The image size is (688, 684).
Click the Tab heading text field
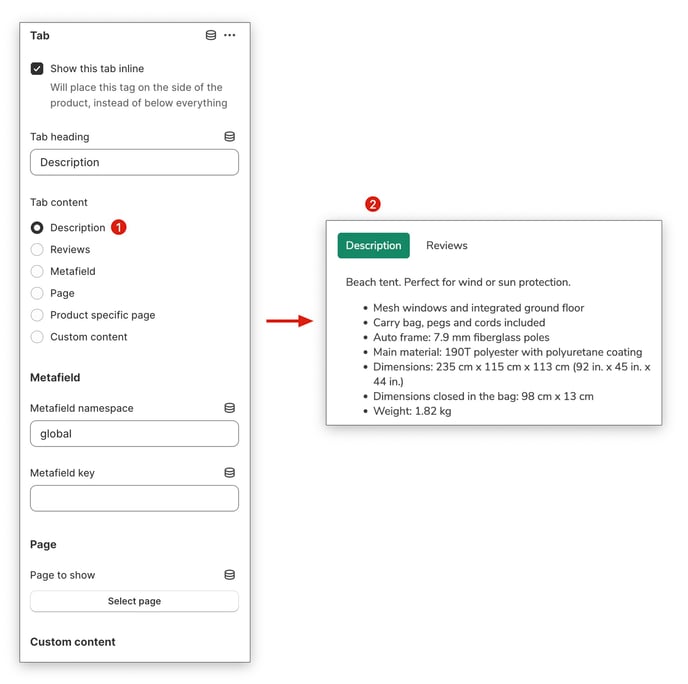[134, 163]
